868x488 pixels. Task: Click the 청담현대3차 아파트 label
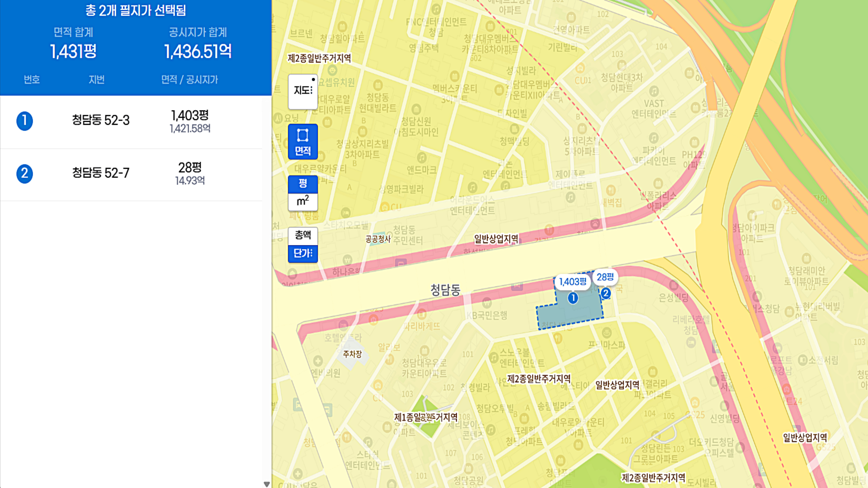coord(622,83)
